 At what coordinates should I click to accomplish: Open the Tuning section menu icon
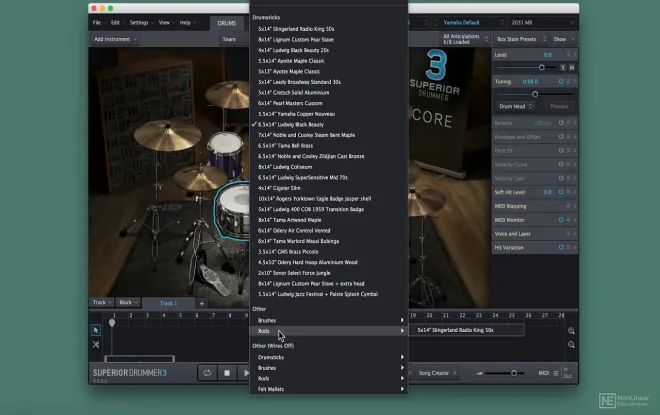coord(568,81)
